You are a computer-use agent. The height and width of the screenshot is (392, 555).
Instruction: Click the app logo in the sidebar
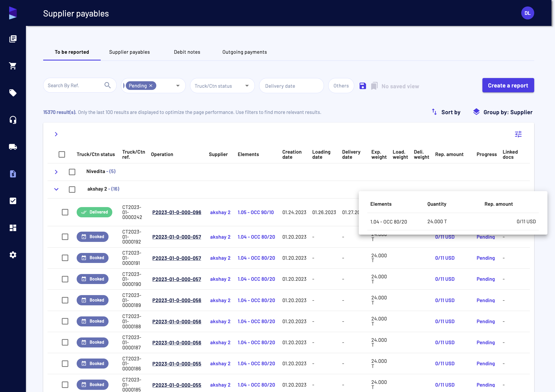(x=13, y=13)
